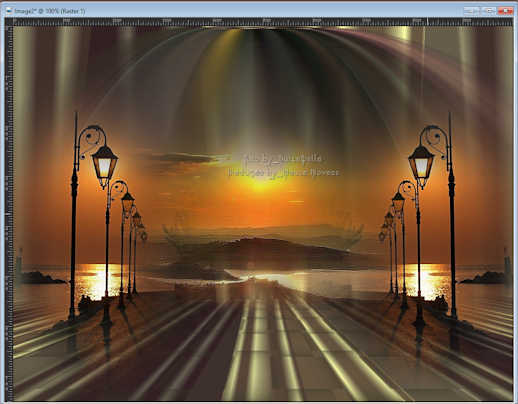Click the horizontal ruler at top
Viewport: 518px width, 404px height.
tap(263, 22)
